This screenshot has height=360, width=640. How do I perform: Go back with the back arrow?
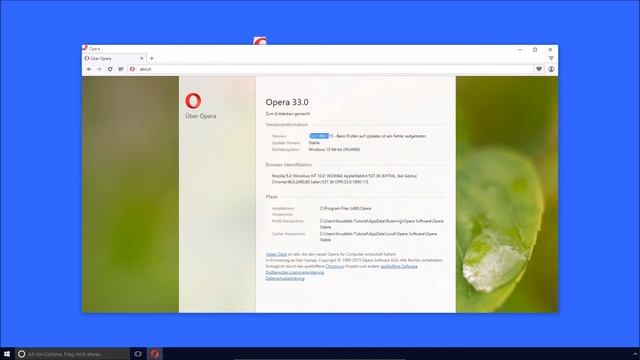click(89, 69)
